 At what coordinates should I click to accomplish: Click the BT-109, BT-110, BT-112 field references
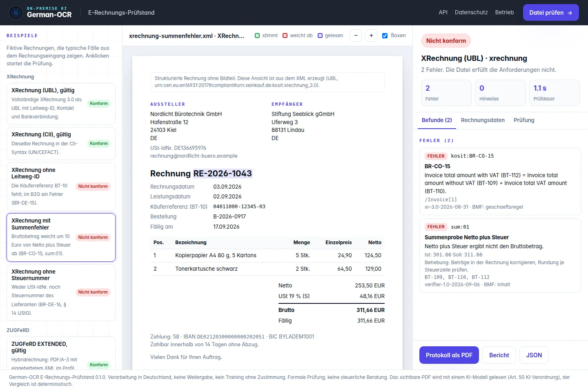pos(457,277)
